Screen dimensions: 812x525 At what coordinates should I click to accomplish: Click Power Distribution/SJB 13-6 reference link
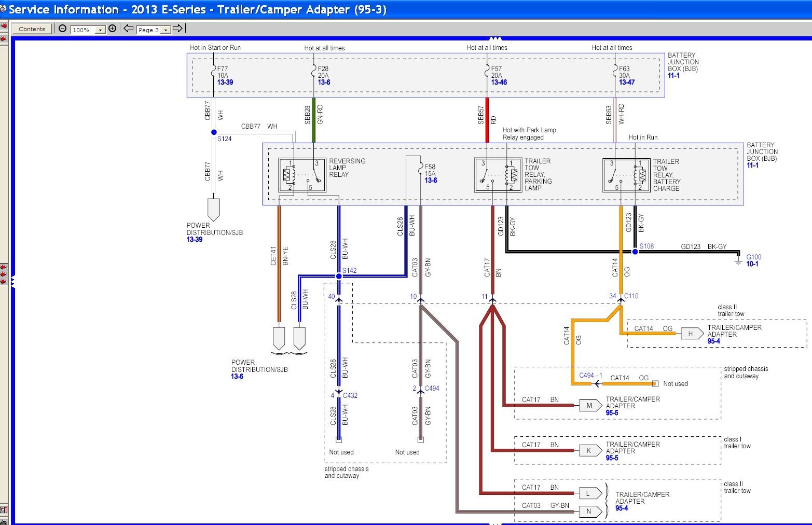pyautogui.click(x=237, y=376)
